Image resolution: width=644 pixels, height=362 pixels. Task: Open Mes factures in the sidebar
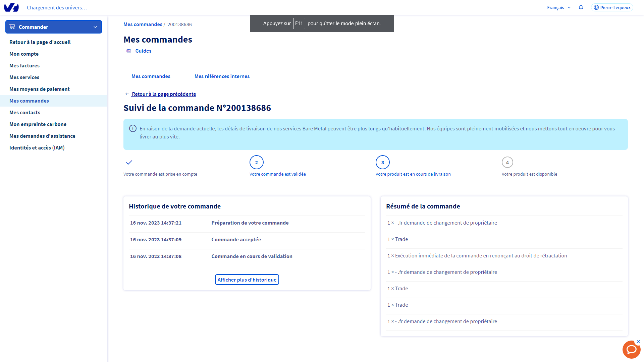click(24, 66)
